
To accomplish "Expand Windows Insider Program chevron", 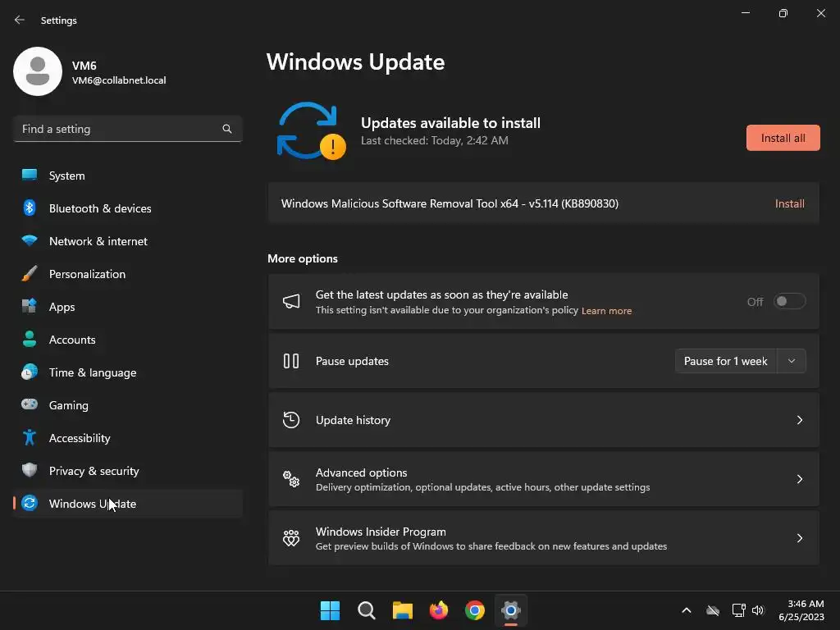I will pos(799,538).
